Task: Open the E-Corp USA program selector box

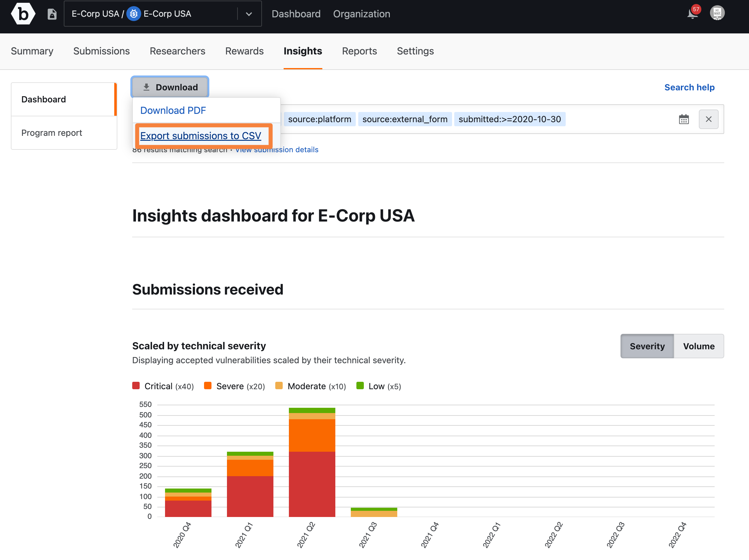Action: (x=163, y=14)
